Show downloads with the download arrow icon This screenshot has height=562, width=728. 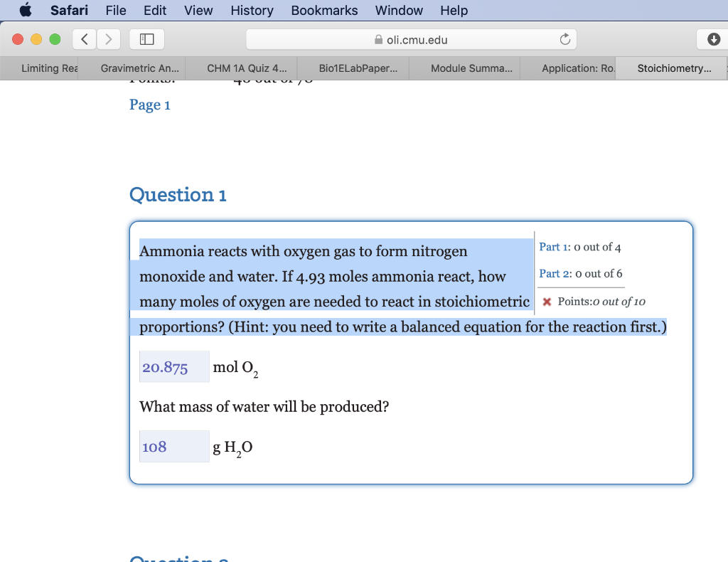coord(713,39)
